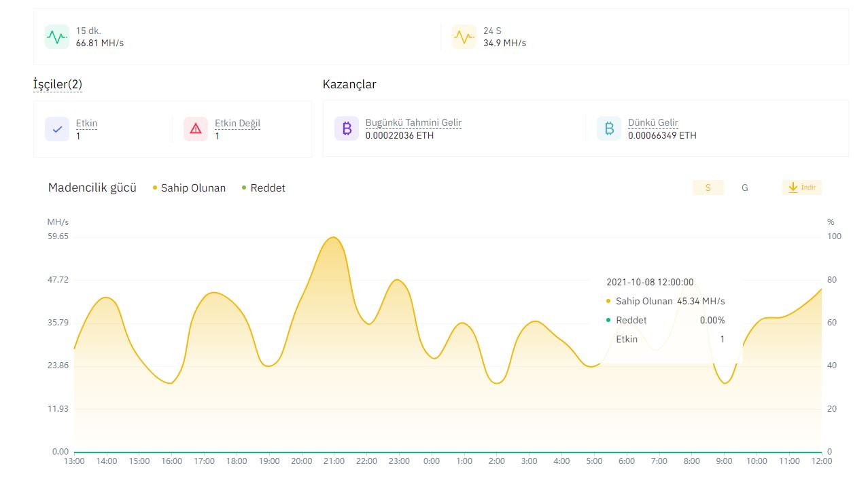
Task: Click the İşçiler(2) heading link
Action: [x=58, y=84]
